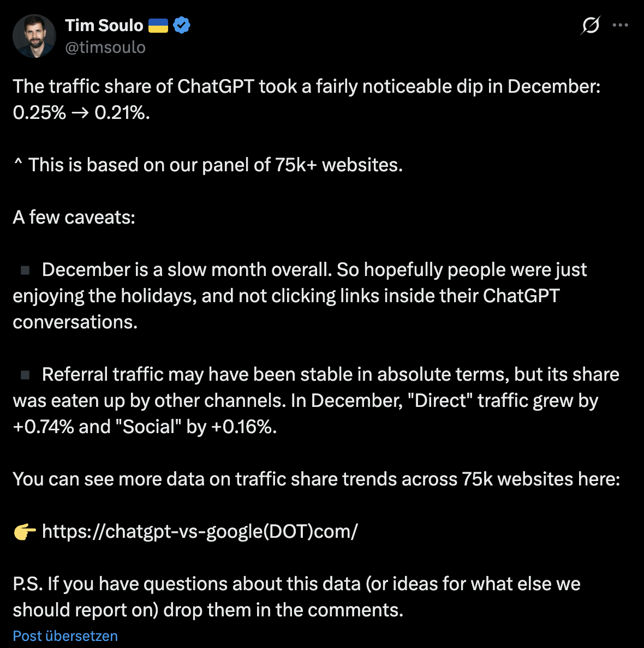The width and height of the screenshot is (644, 648).
Task: Click the caret symbol starting the panel sentence
Action: 17,165
